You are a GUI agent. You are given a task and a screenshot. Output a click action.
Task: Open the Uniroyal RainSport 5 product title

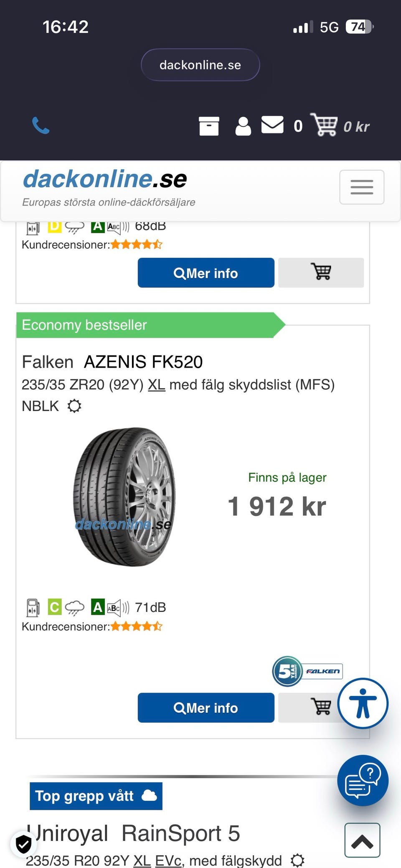point(134,833)
